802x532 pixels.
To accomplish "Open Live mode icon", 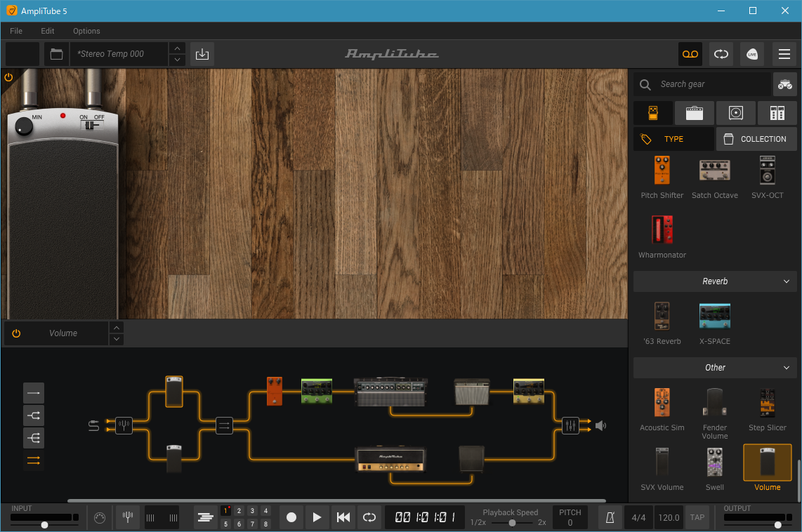I will (752, 54).
